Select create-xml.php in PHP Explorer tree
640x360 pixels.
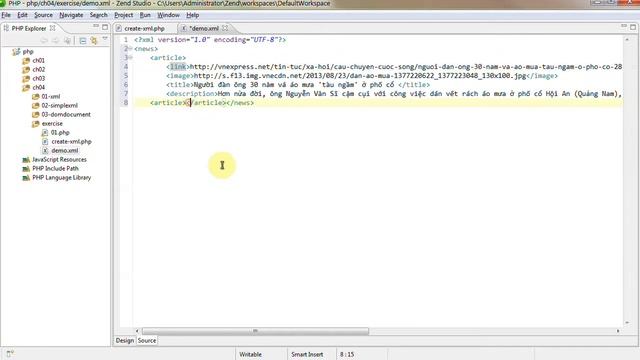(x=71, y=141)
